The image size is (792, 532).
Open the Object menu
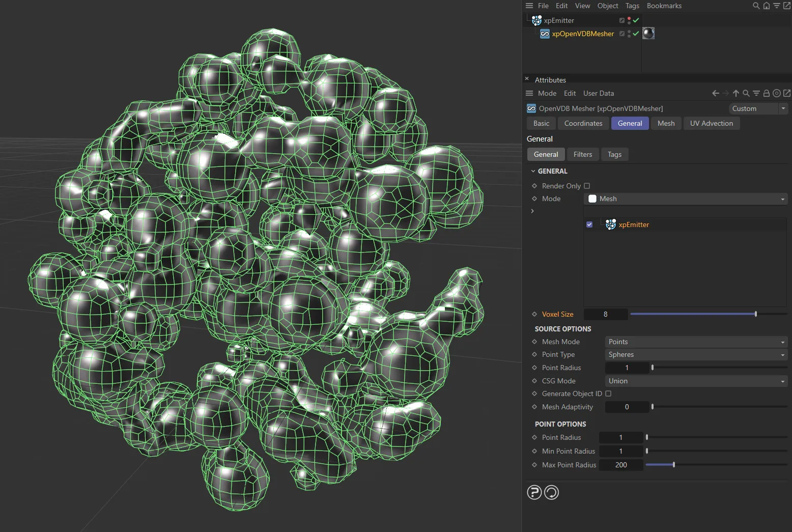(607, 6)
